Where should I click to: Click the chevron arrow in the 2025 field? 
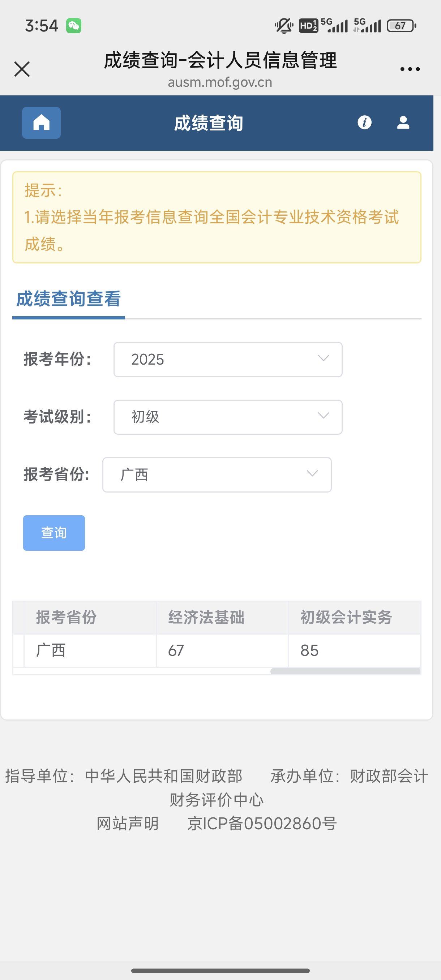point(324,358)
